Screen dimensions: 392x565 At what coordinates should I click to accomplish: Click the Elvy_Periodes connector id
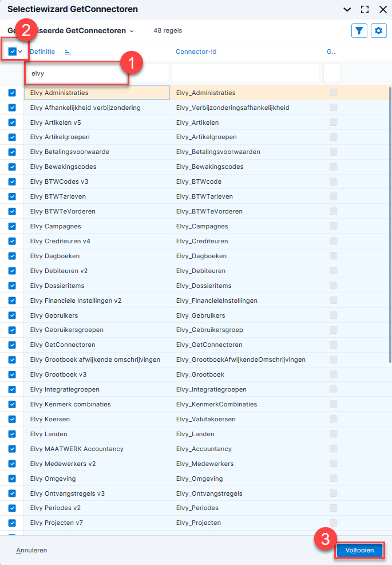(197, 508)
